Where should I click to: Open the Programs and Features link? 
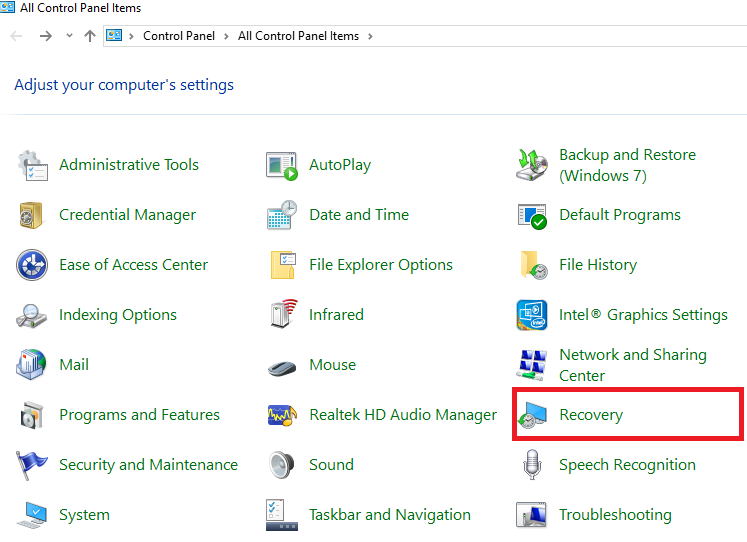point(139,415)
